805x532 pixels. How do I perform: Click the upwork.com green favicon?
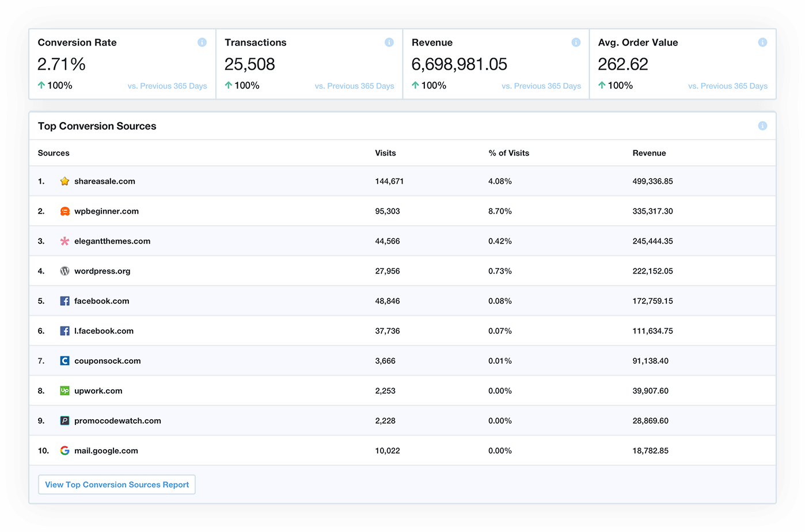pos(65,391)
